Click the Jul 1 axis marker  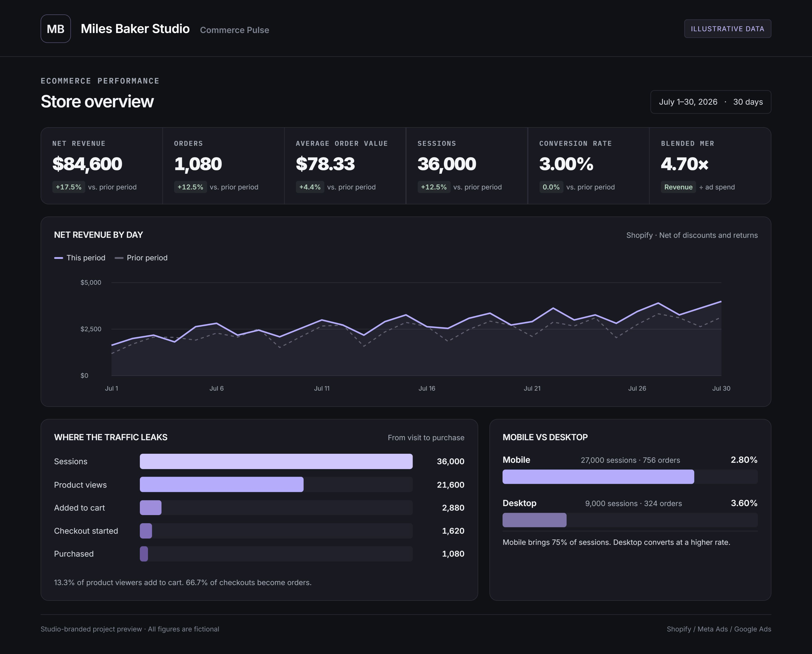pyautogui.click(x=111, y=388)
